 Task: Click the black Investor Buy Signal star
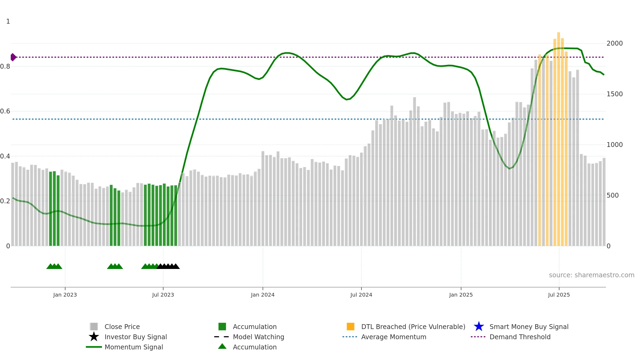(94, 337)
